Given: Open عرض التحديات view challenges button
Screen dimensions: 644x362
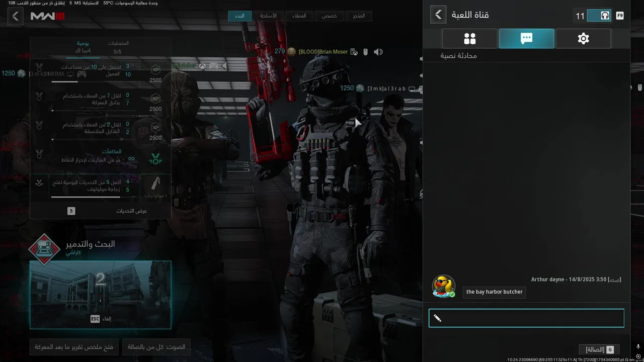Looking at the screenshot, I should pyautogui.click(x=101, y=211).
